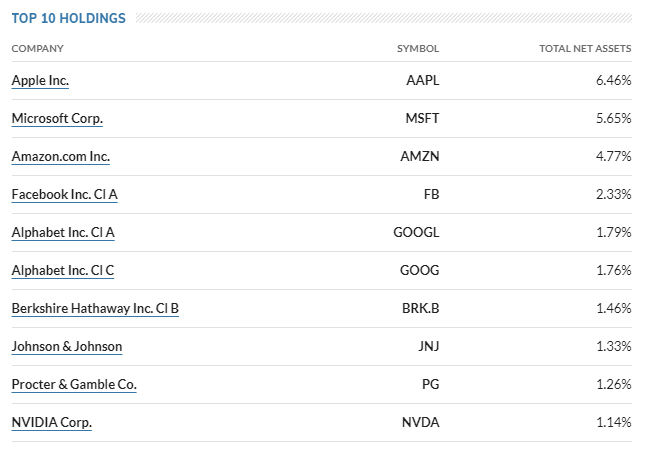Select the MSFT symbol text
The image size is (647, 454).
pos(422,118)
